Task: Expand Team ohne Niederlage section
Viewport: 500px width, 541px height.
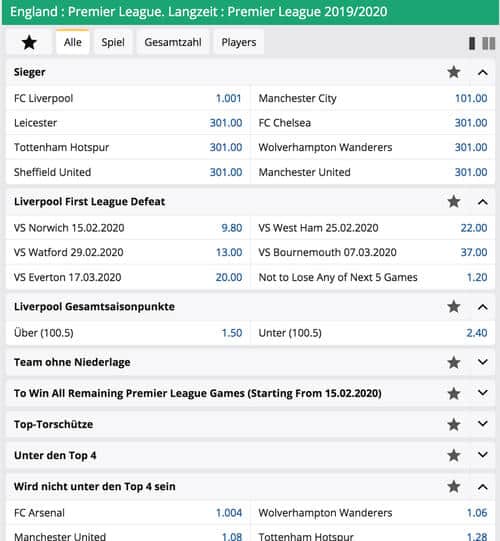Action: pos(483,362)
